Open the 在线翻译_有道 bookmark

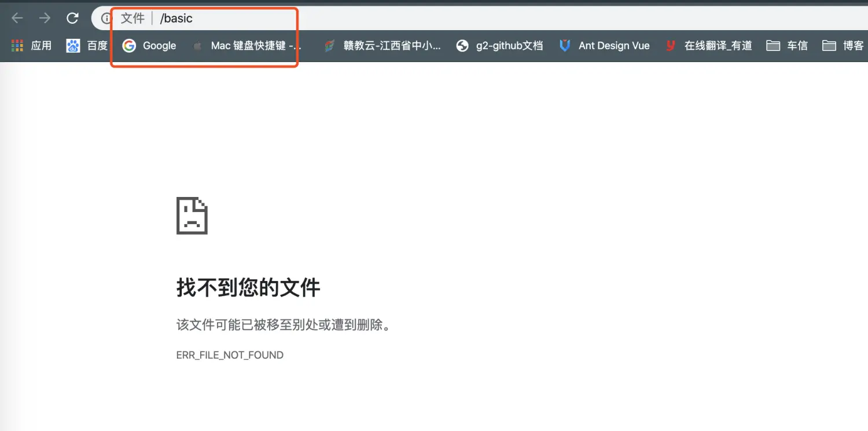708,45
